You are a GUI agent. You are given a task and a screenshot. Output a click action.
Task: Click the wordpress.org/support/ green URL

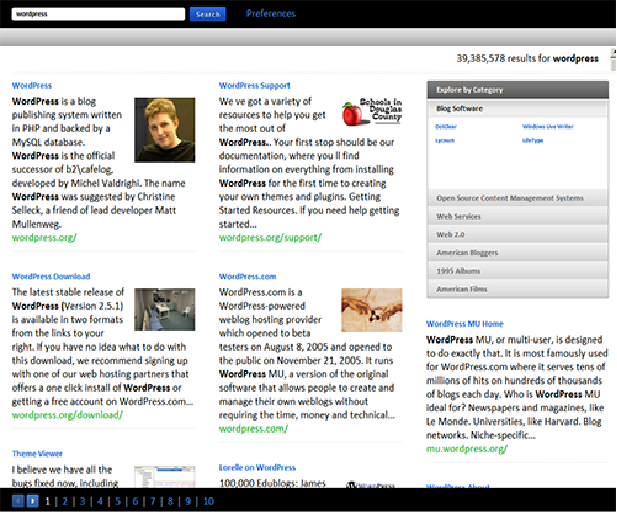pos(270,238)
